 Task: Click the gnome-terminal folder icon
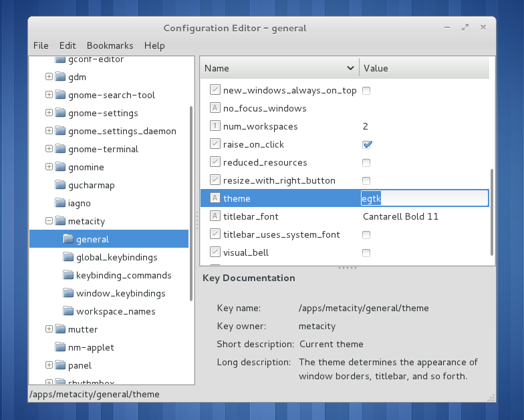coord(60,149)
